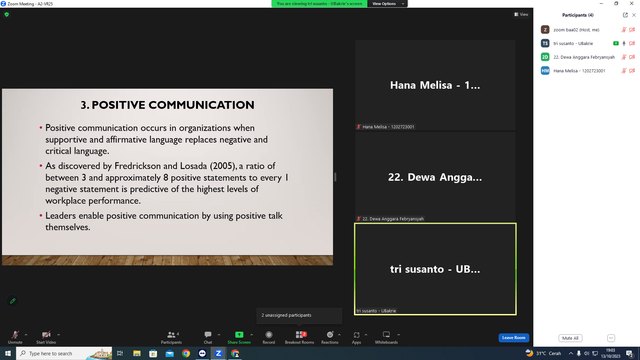The width and height of the screenshot is (640, 360).
Task: Click the Mute All button
Action: pos(570,338)
